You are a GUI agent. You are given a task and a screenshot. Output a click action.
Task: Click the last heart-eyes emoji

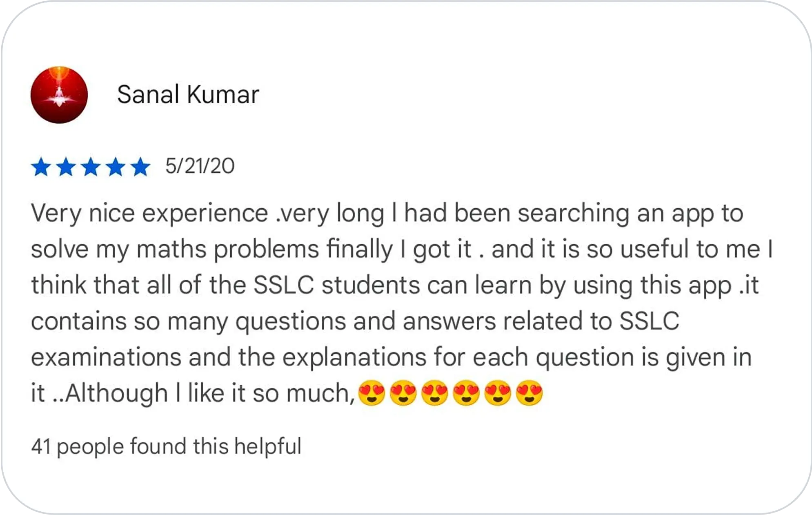[x=529, y=393]
